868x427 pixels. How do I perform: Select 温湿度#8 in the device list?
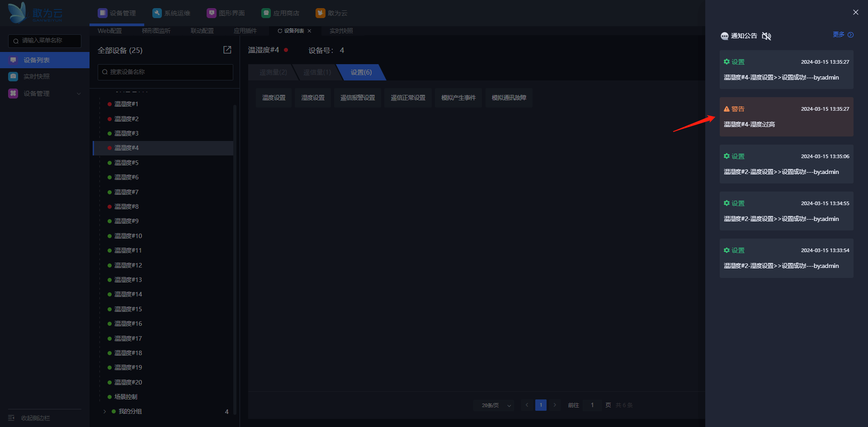[x=127, y=206]
